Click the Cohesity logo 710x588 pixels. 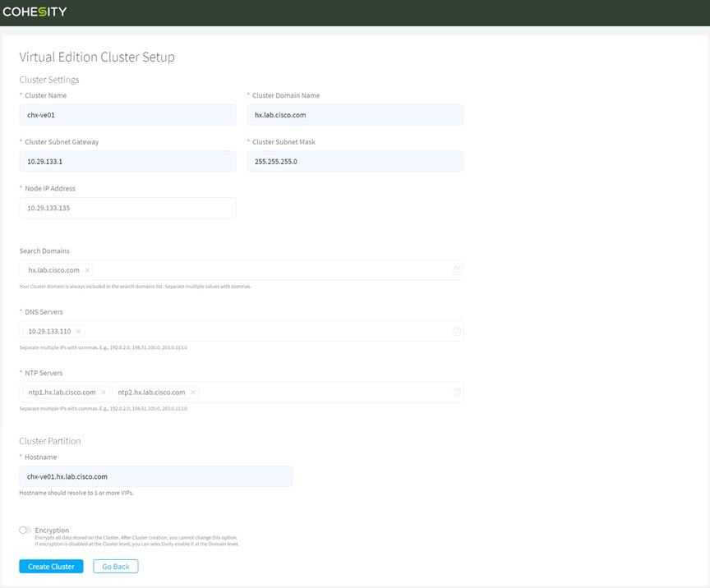(35, 12)
